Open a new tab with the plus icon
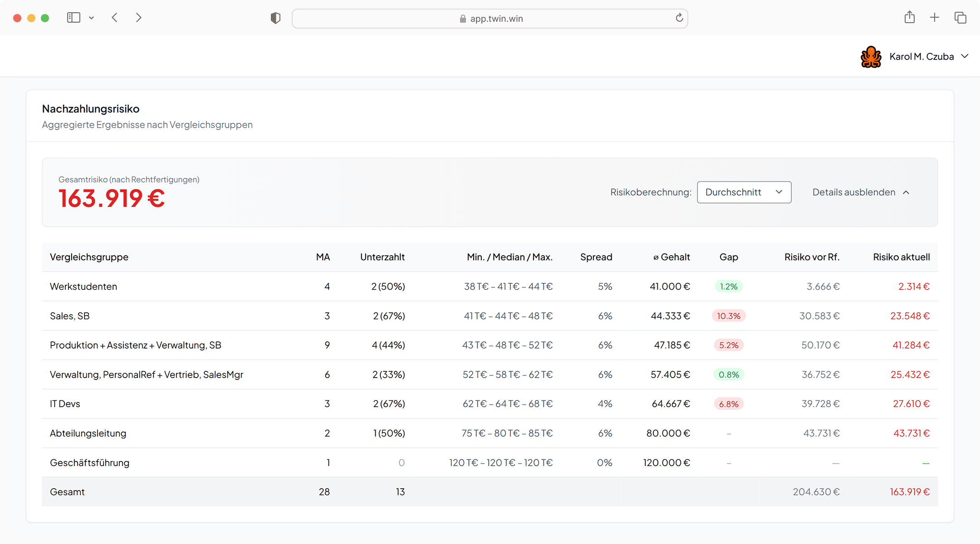 point(935,18)
